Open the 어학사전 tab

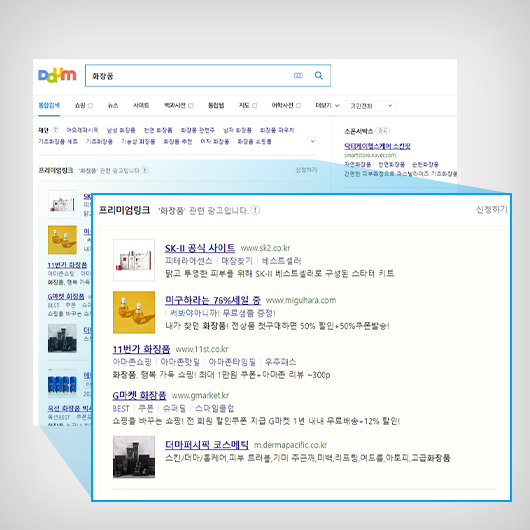point(283,105)
